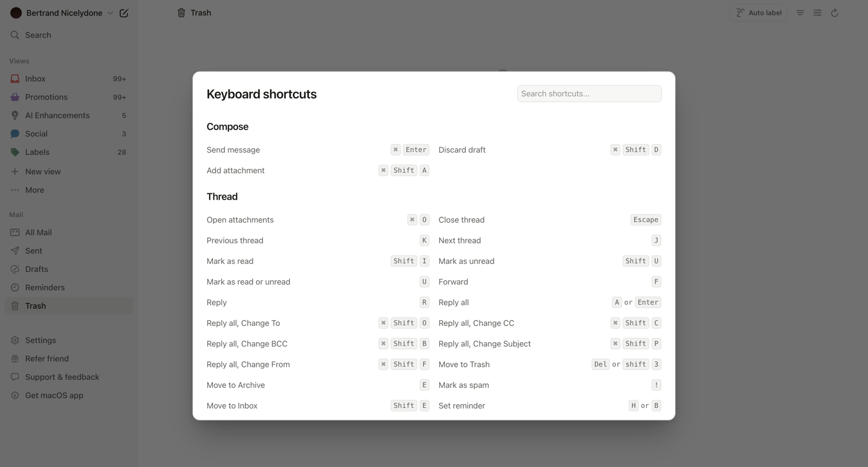
Task: Click the Refer friend gift icon
Action: pyautogui.click(x=15, y=359)
